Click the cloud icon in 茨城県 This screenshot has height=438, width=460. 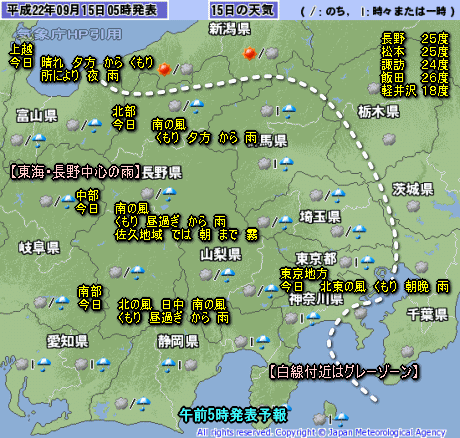413,206
